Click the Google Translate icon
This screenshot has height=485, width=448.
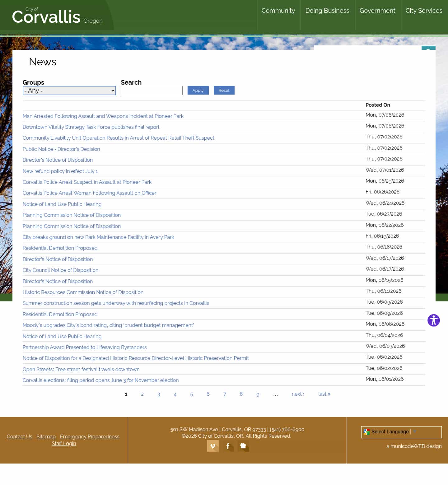(x=366, y=432)
